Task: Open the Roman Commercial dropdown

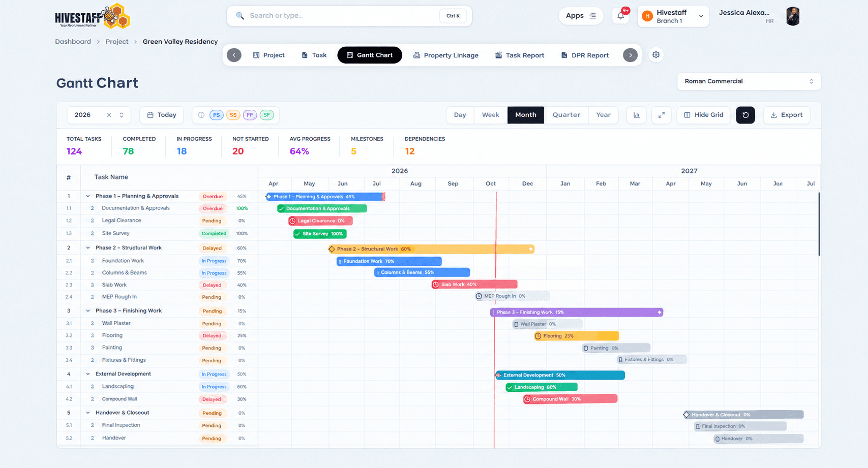Action: point(749,81)
